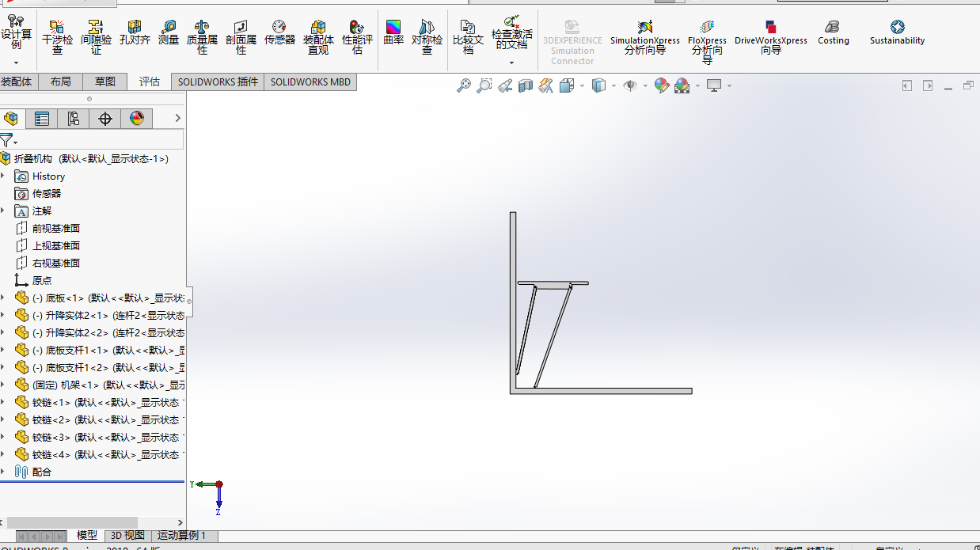Screen dimensions: 980x550
Task: Open the FeatureManager design tree tab
Action: (11, 119)
